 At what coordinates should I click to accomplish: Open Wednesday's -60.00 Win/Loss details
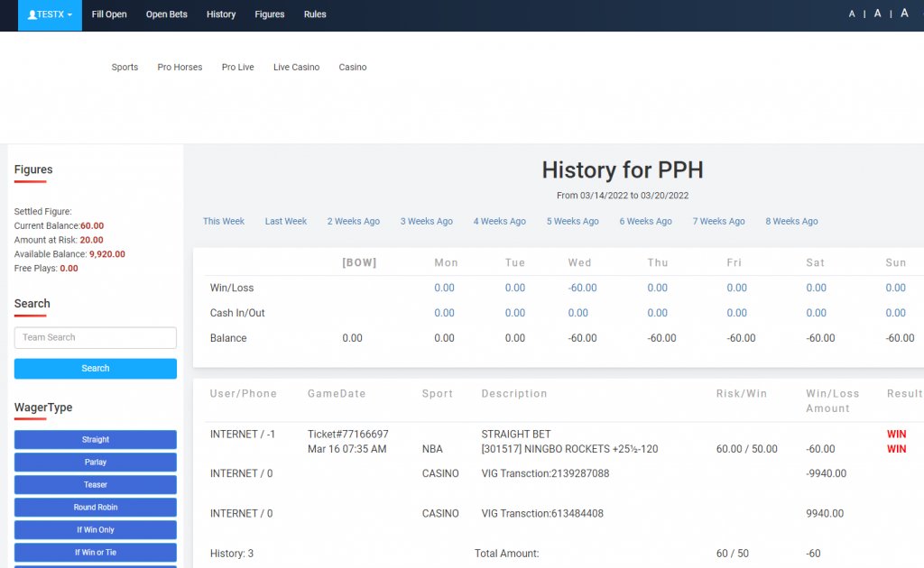pyautogui.click(x=582, y=287)
